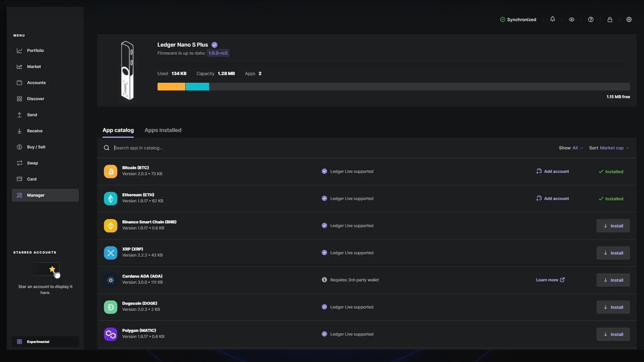This screenshot has height=362, width=644.
Task: Click the Bitcoin app icon
Action: pyautogui.click(x=110, y=172)
